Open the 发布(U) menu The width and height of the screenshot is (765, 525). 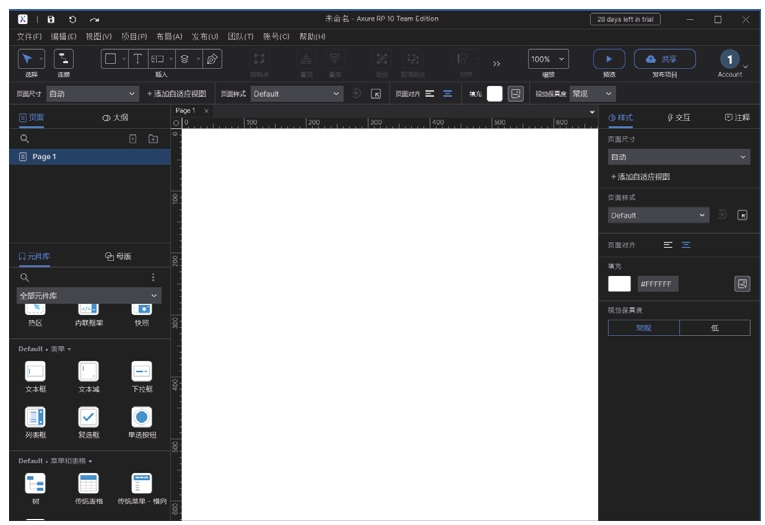tap(205, 36)
